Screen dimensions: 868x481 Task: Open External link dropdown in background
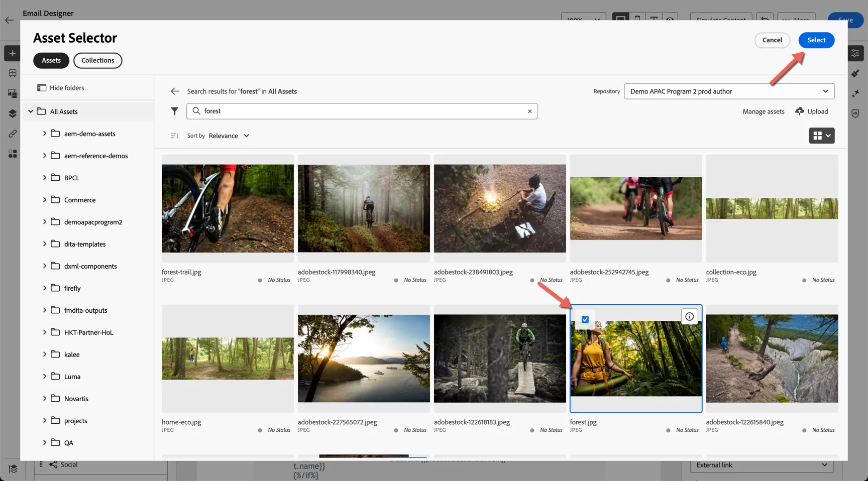click(x=762, y=465)
